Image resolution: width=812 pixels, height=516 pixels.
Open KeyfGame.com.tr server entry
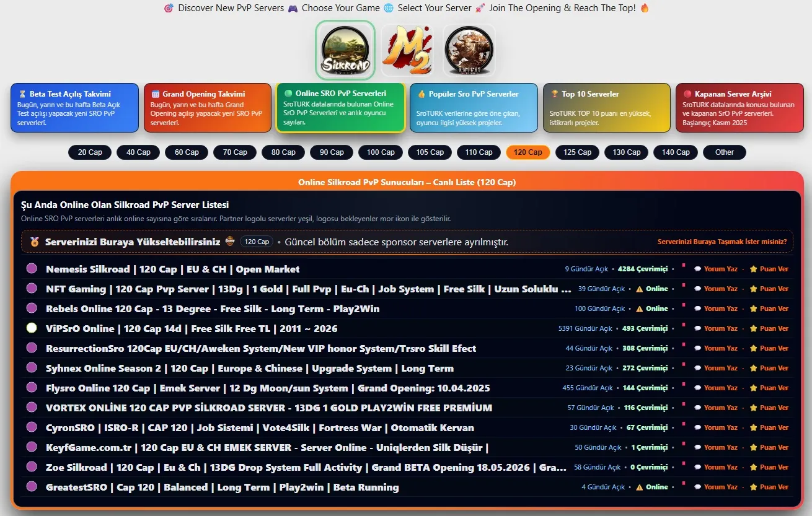(x=267, y=447)
